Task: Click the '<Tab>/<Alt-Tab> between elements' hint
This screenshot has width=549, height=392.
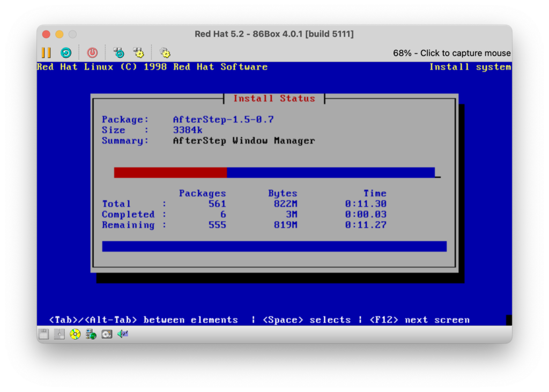Action: (143, 320)
